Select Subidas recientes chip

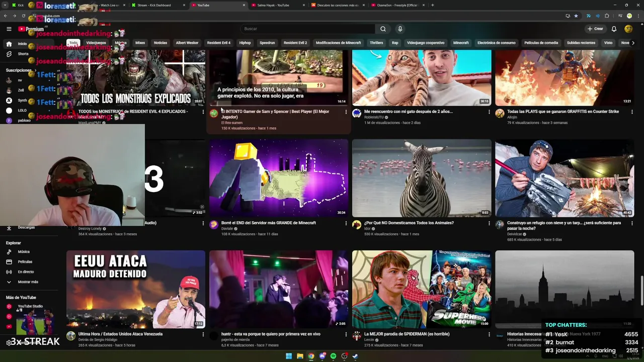(x=581, y=43)
